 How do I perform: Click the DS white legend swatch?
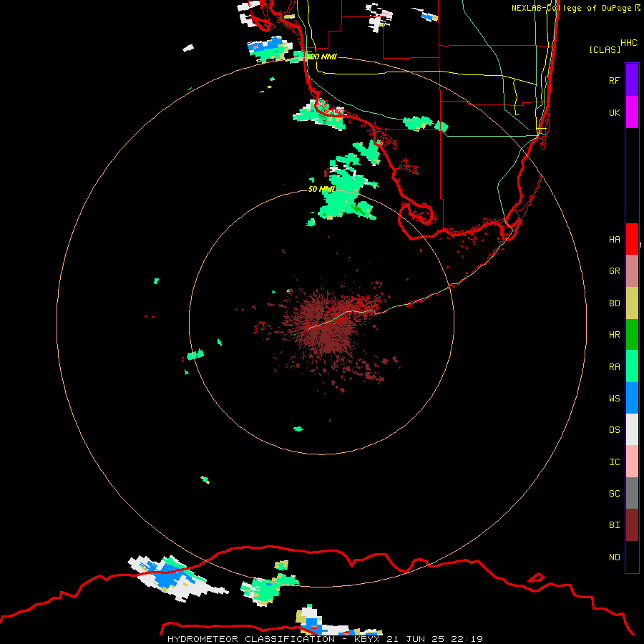632,429
